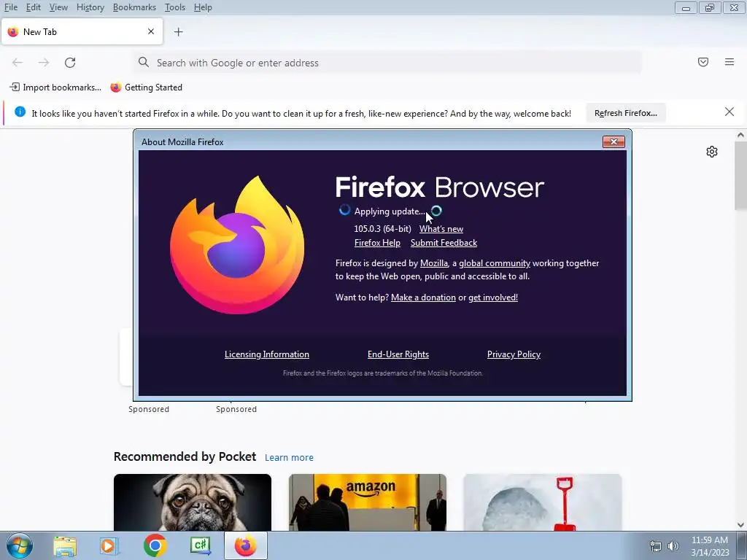Click the Submit Feedback link
The image size is (747, 560).
tap(444, 243)
